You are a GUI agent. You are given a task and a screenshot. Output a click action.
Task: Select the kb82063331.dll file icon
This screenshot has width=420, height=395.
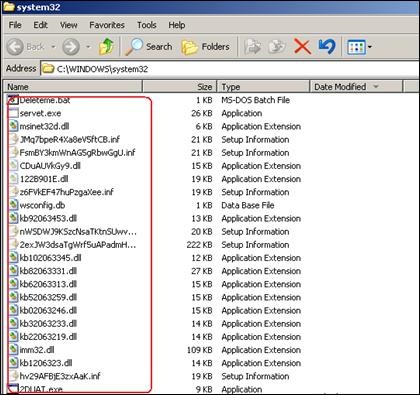coord(13,271)
